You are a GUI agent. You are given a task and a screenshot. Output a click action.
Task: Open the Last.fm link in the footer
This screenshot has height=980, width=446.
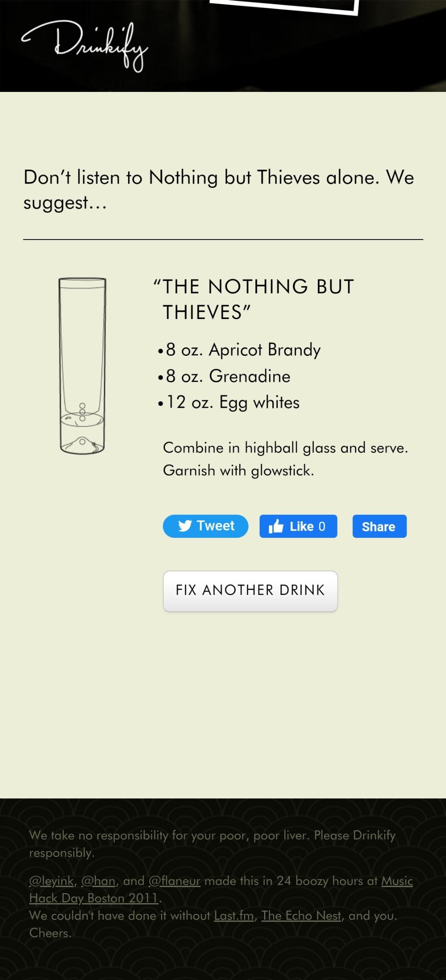(234, 916)
